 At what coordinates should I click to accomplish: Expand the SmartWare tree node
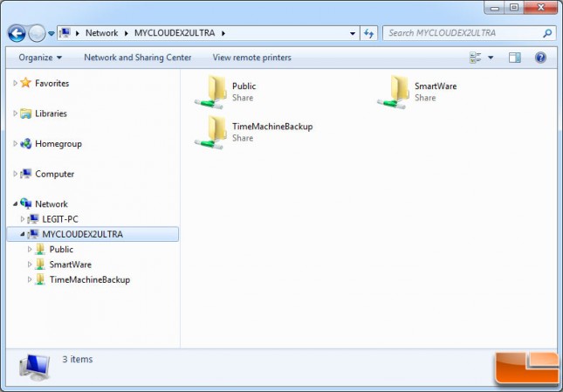(30, 265)
